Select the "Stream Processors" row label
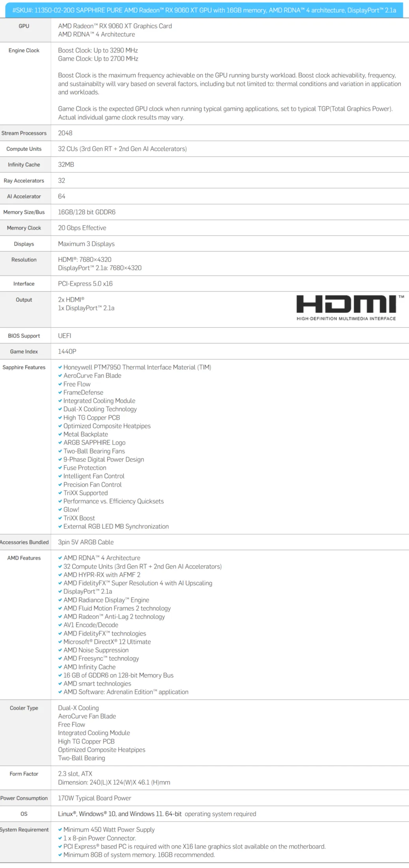The width and height of the screenshot is (409, 868). pos(24,133)
